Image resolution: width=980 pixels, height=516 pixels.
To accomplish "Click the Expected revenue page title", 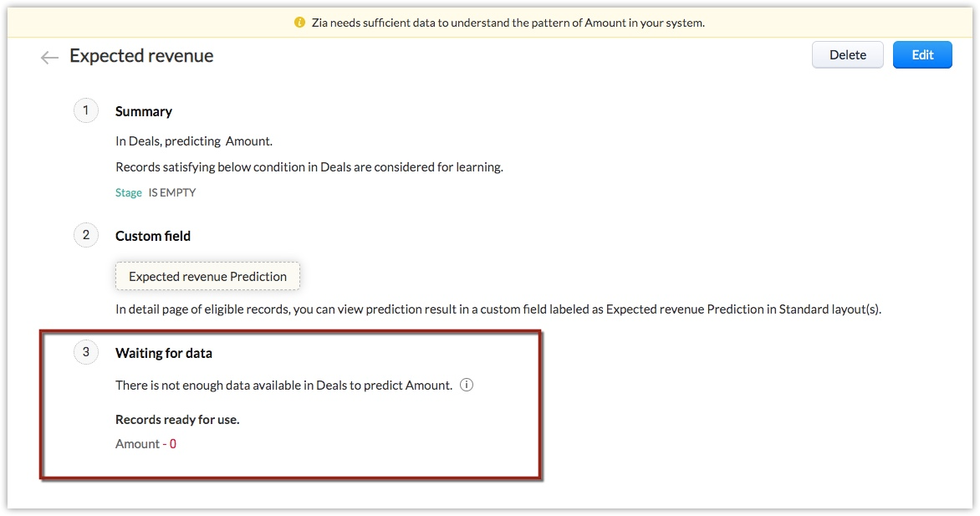I will coord(141,56).
